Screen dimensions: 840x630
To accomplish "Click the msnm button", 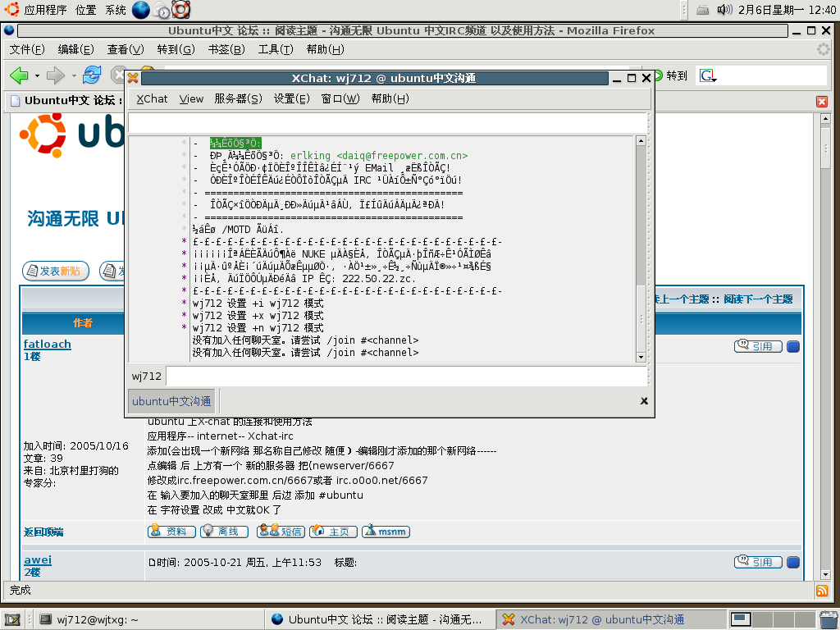I will 386,532.
